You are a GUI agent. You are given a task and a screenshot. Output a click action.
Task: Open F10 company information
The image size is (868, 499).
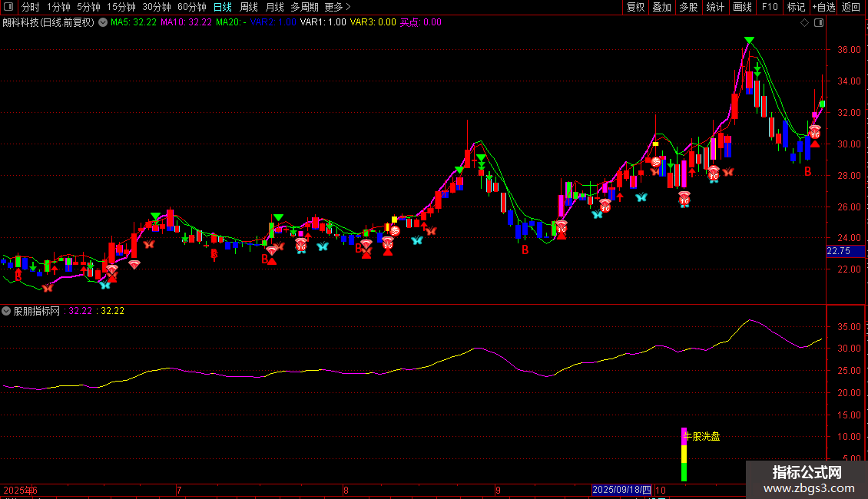769,7
